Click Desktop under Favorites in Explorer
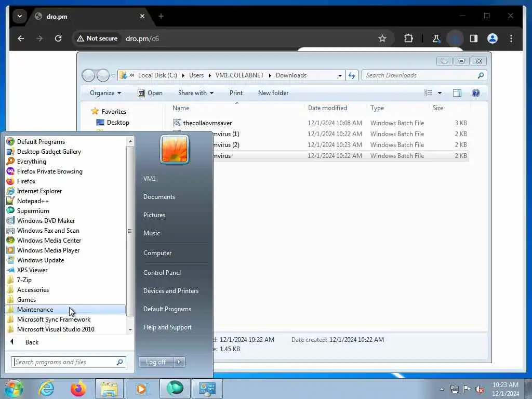The height and width of the screenshot is (399, 532). click(x=113, y=123)
